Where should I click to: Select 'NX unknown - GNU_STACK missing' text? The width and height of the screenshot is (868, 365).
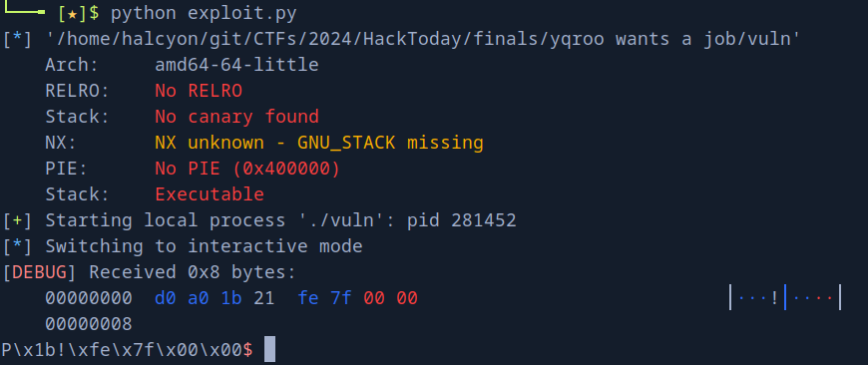319,143
